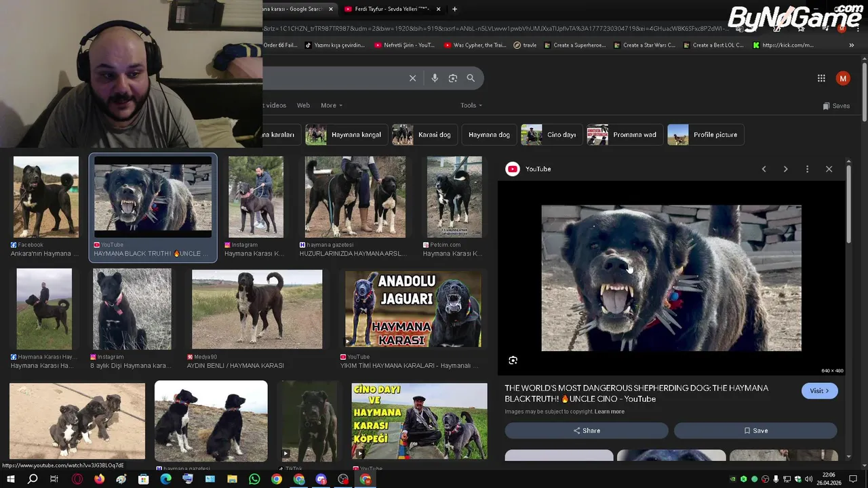Open File Explorer from the taskbar
The width and height of the screenshot is (868, 488).
pyautogui.click(x=232, y=479)
